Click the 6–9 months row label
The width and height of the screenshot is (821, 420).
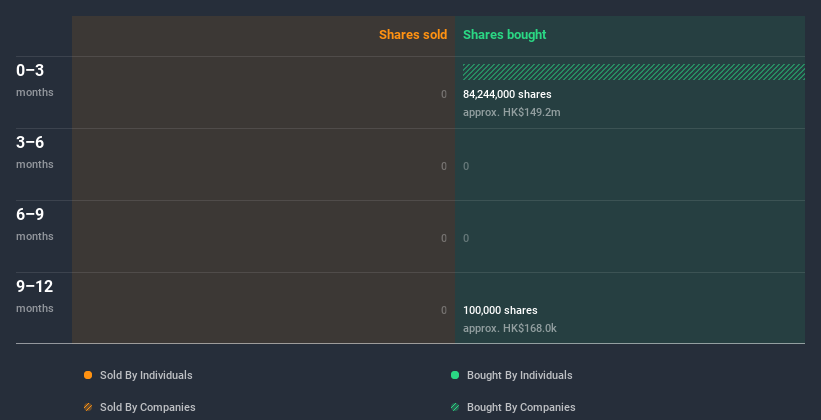tap(35, 224)
